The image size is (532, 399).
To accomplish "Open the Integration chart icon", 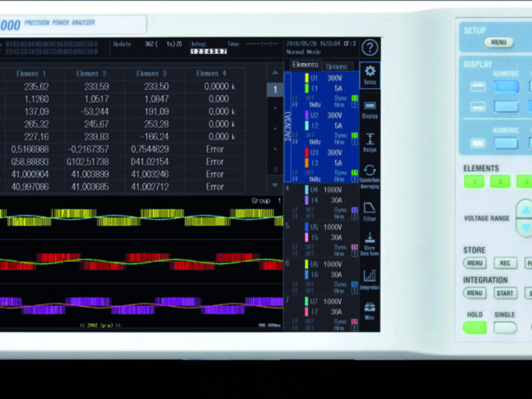I will pos(370,279).
